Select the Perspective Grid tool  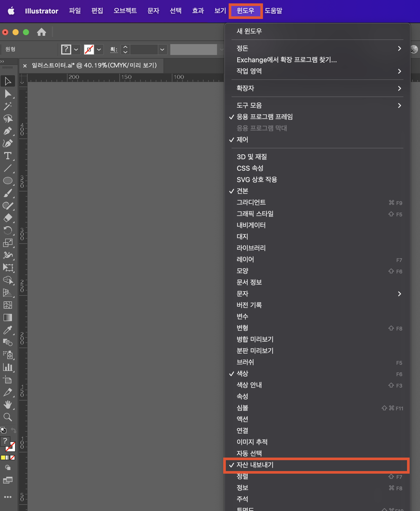click(8, 293)
